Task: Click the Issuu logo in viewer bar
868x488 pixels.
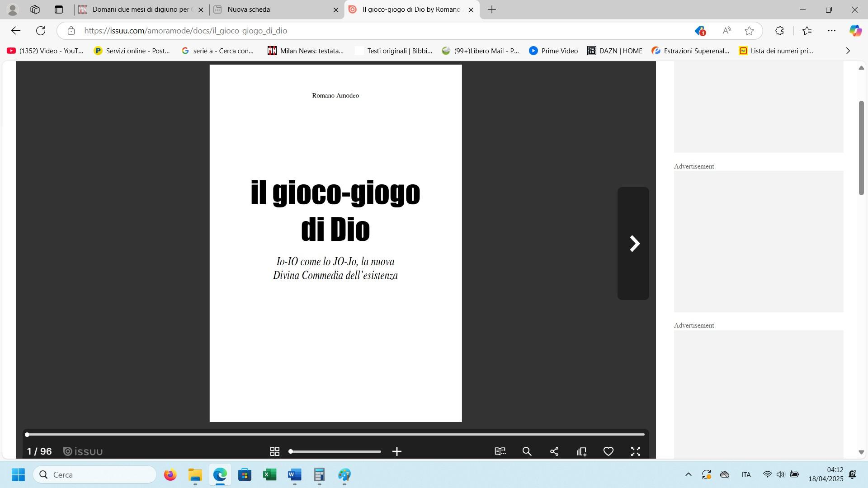Action: coord(83,451)
